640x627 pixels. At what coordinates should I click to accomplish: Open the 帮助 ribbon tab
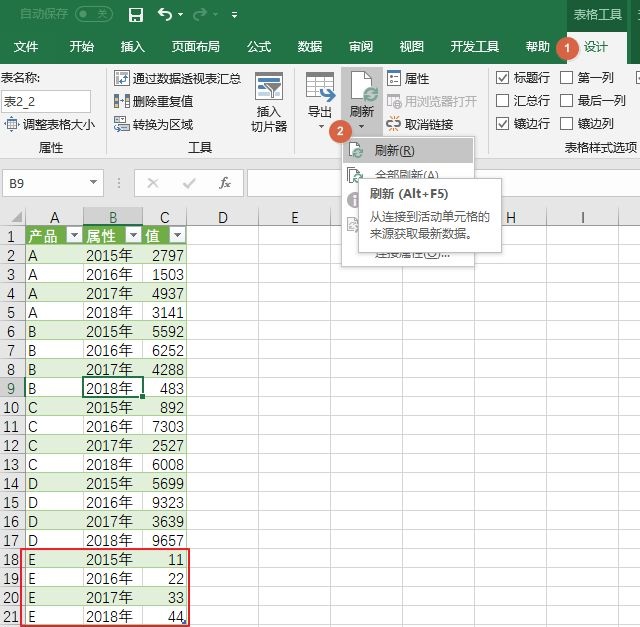(537, 47)
